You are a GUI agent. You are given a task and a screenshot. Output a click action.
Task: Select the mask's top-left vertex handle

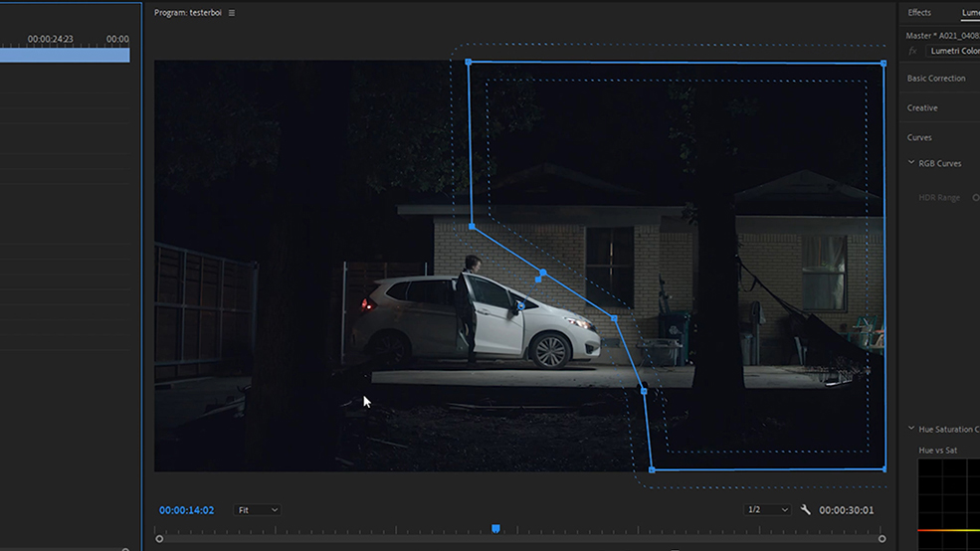469,62
